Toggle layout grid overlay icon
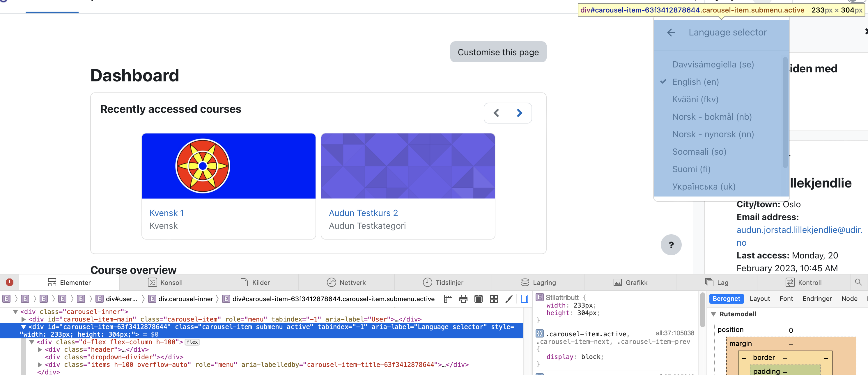The width and height of the screenshot is (868, 375). tap(494, 299)
